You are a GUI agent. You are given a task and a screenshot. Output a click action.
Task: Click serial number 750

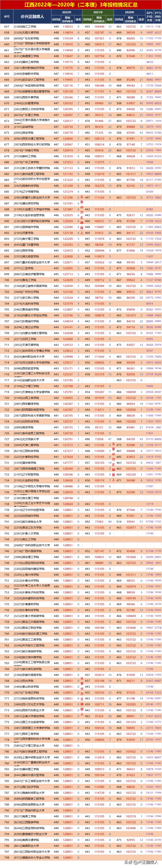click(x=7, y=574)
